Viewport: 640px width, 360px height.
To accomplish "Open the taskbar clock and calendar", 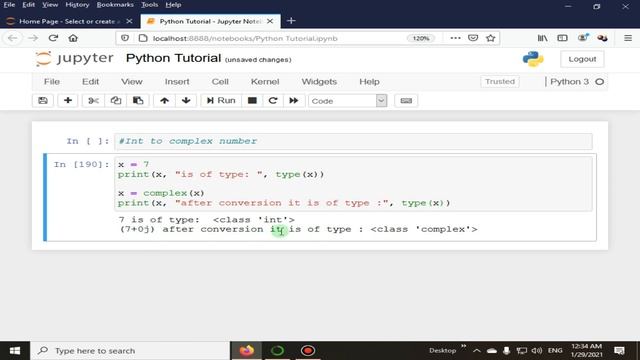I will (587, 351).
